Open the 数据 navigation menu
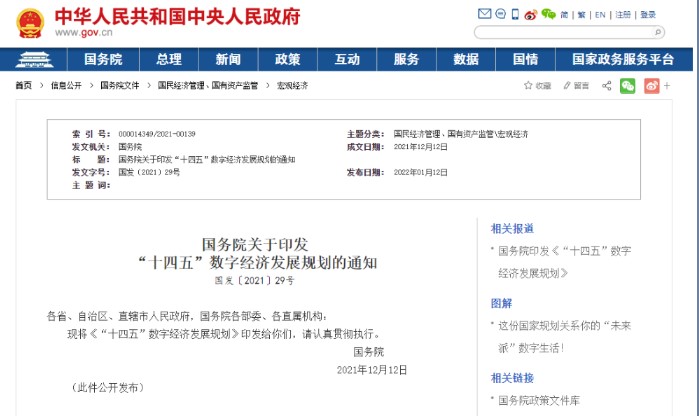Screen dimensions: 699x416 tap(466, 59)
